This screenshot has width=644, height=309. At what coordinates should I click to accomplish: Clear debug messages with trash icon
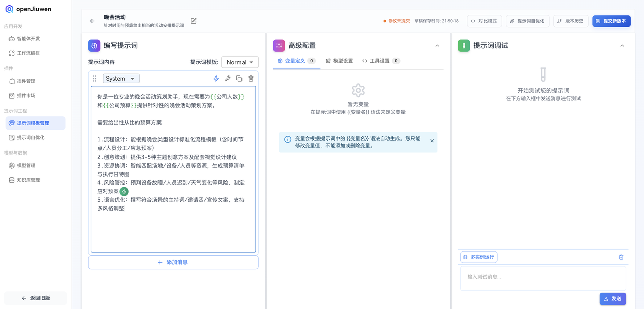pyautogui.click(x=621, y=257)
